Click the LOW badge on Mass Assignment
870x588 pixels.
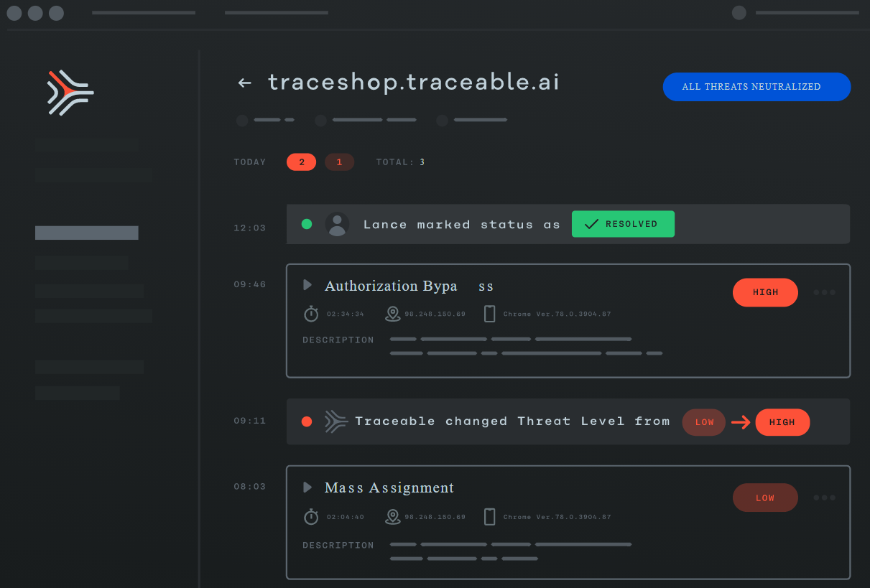click(765, 498)
